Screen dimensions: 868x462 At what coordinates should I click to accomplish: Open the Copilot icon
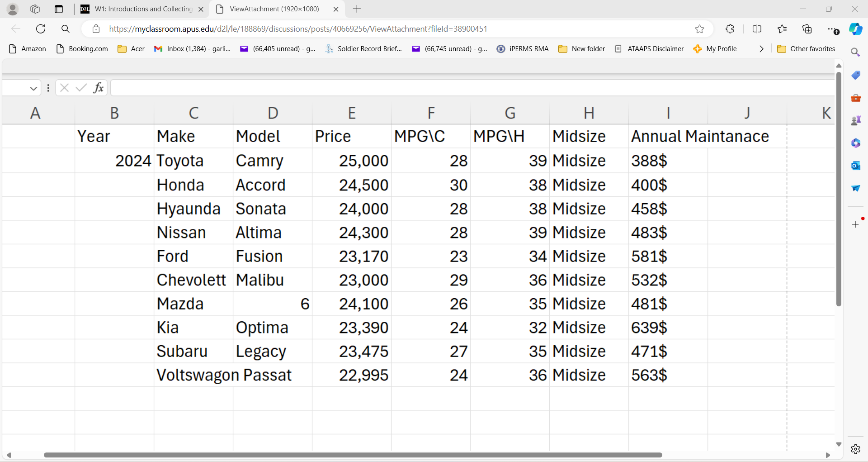[x=855, y=29]
